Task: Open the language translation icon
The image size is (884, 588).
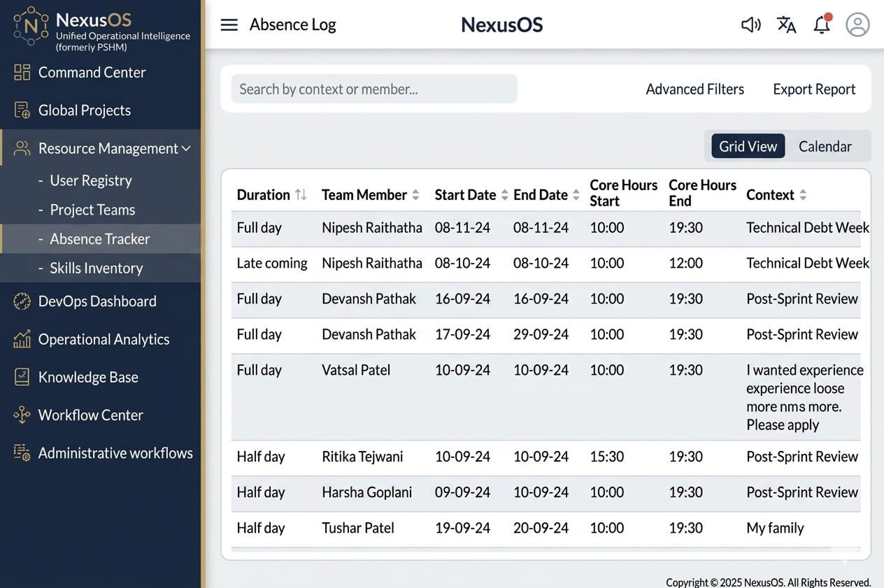Action: click(x=786, y=25)
